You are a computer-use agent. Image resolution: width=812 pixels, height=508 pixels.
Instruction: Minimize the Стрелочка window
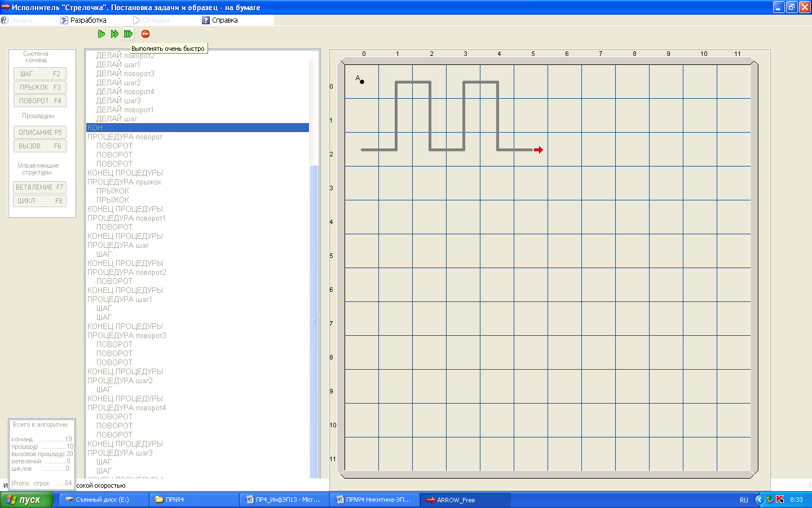[x=779, y=7]
